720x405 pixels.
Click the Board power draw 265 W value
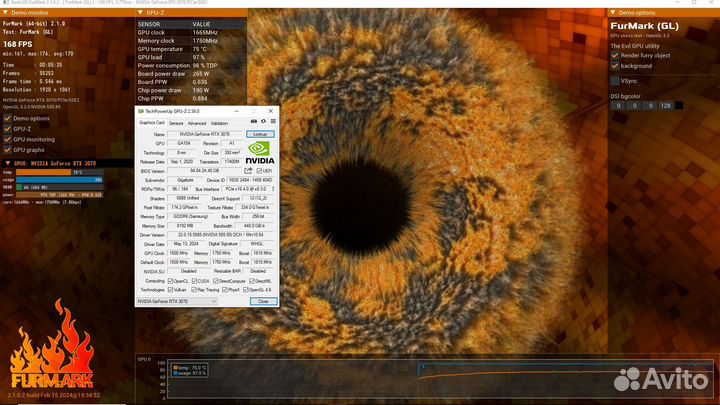coord(201,74)
